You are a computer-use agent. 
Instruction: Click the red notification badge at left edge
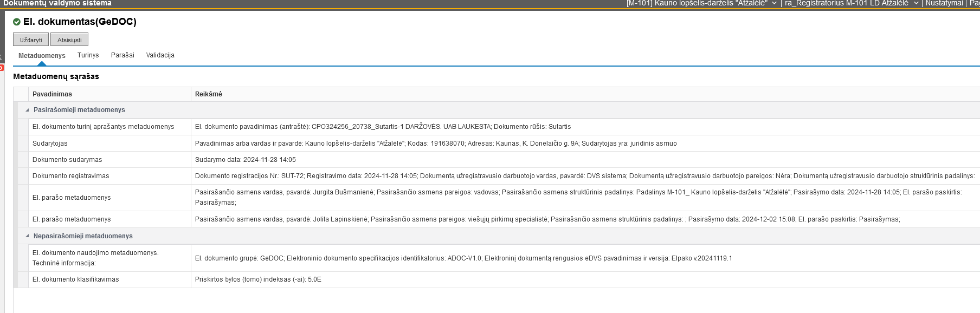tap(2, 68)
